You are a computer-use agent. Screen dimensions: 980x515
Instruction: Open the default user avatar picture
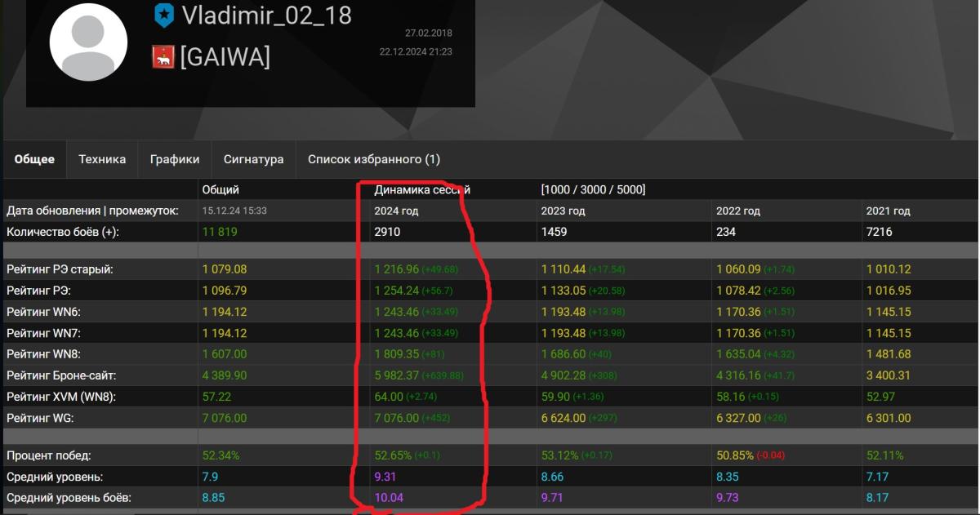pyautogui.click(x=88, y=42)
